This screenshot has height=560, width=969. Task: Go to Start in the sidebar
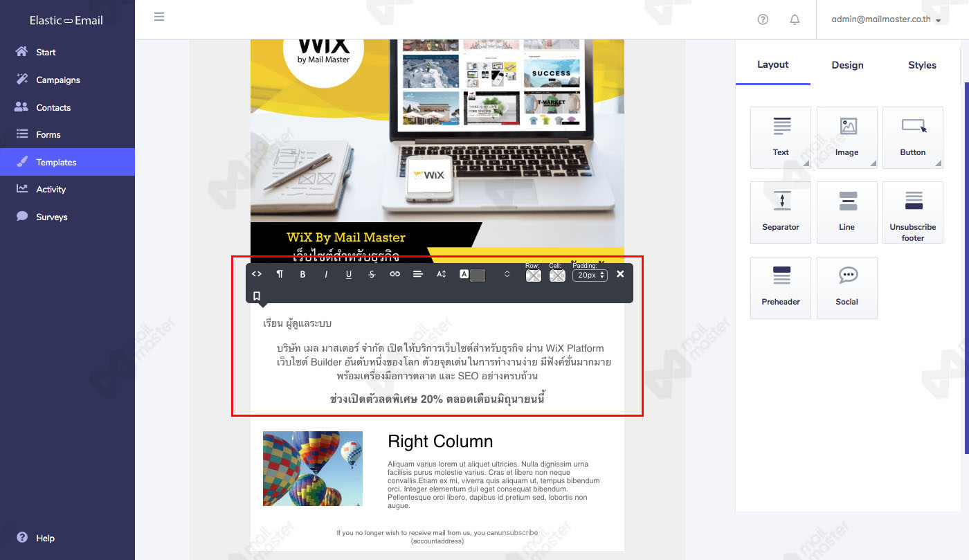67,52
